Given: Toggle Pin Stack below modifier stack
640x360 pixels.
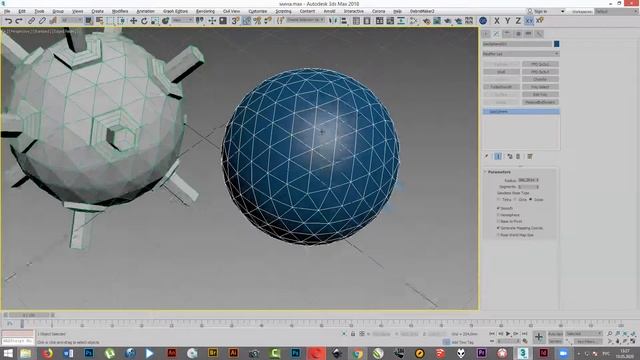Looking at the screenshot, I should coord(487,156).
